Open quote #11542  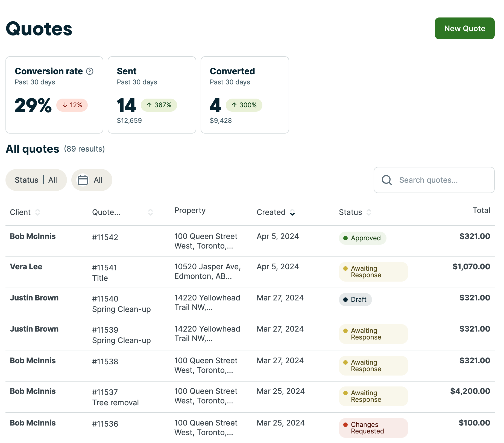click(x=105, y=237)
